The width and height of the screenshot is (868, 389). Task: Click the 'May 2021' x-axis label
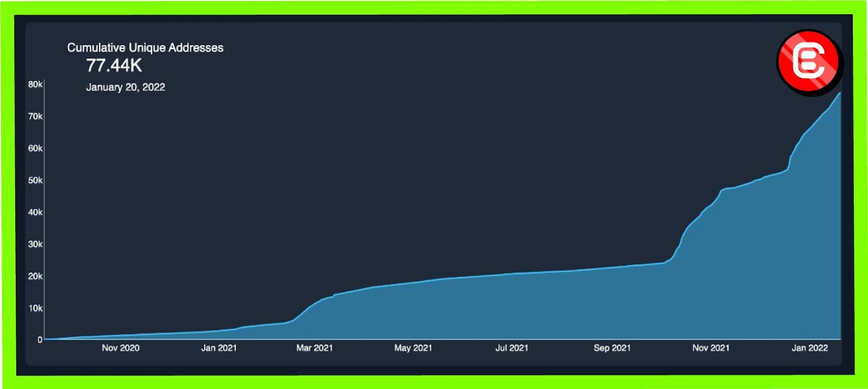[413, 348]
